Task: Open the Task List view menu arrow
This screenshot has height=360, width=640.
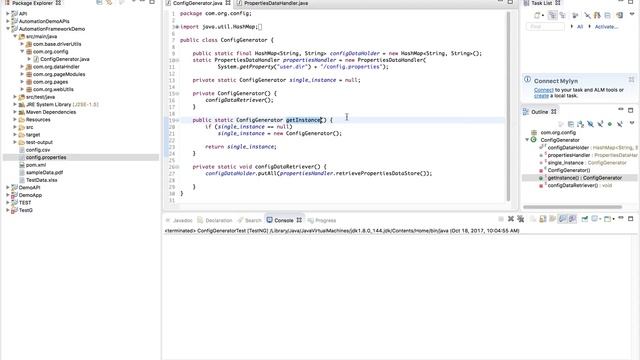Action: point(632,15)
